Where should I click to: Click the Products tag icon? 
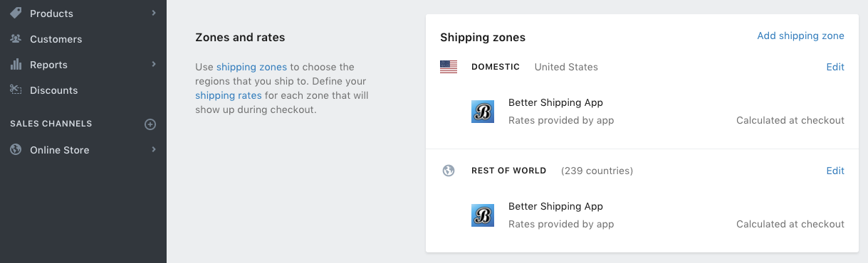(16, 13)
